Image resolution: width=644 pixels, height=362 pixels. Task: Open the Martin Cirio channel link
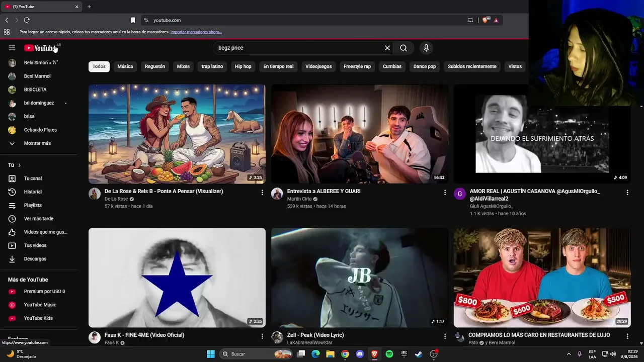tap(299, 199)
